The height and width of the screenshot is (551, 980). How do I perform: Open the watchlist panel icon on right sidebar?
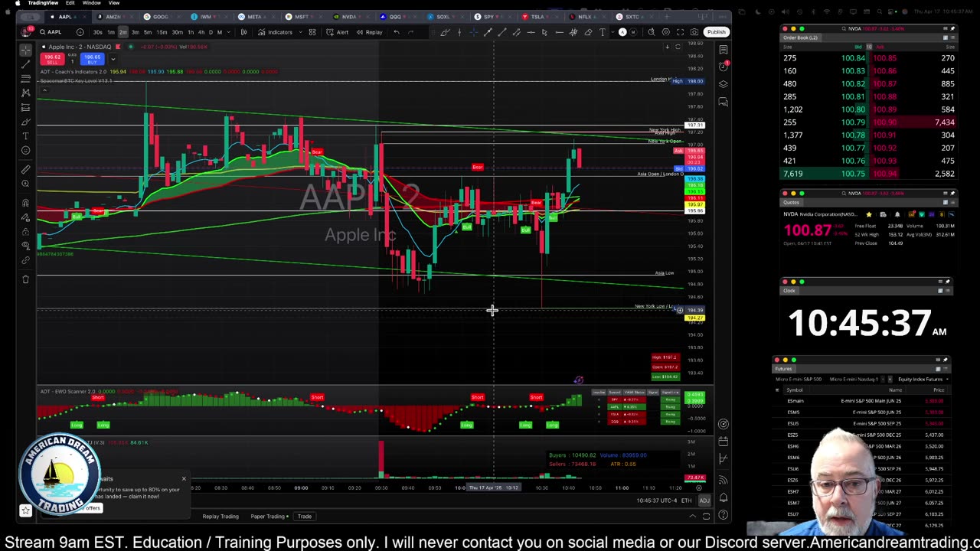pyautogui.click(x=723, y=50)
